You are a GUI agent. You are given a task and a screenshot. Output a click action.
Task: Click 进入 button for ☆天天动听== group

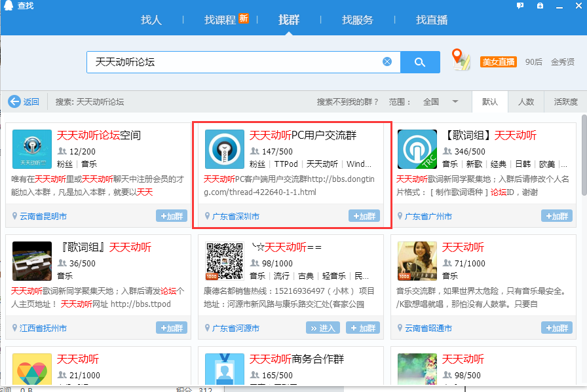coord(323,328)
